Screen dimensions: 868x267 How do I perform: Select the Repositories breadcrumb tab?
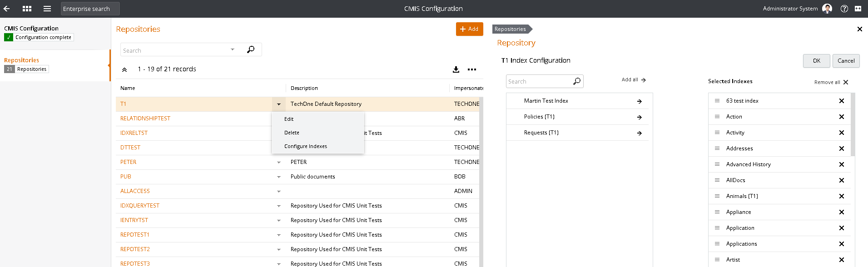click(x=512, y=29)
